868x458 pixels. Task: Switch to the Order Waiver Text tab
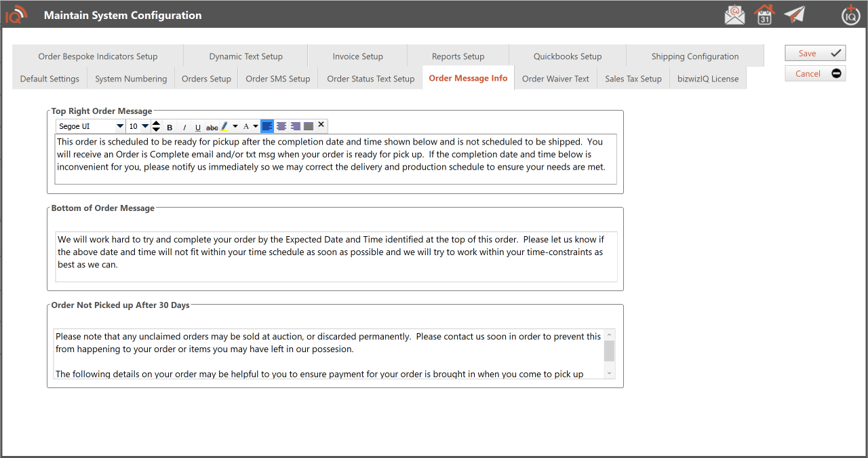[x=555, y=79]
